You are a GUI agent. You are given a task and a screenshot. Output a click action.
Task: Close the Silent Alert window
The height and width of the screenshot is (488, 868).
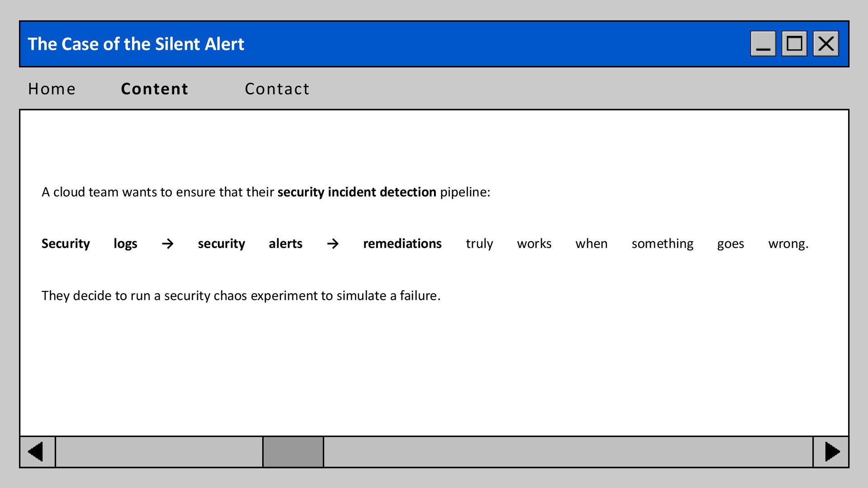pyautogui.click(x=826, y=44)
